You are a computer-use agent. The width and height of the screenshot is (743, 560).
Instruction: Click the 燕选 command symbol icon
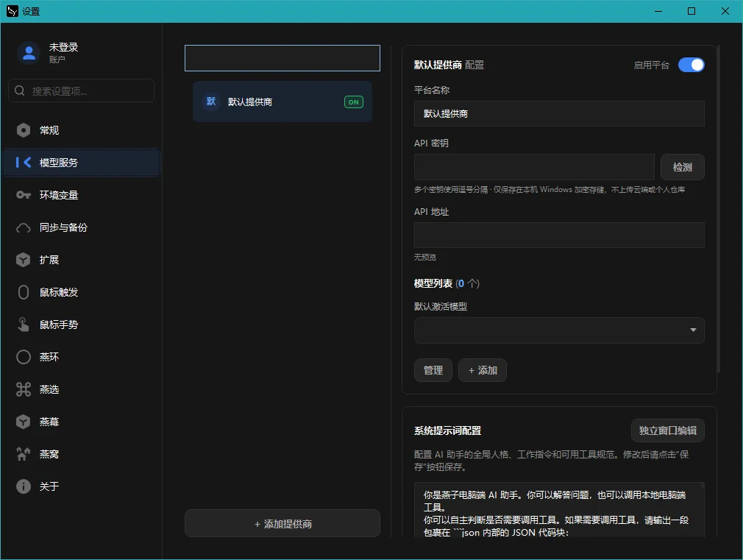pos(24,389)
